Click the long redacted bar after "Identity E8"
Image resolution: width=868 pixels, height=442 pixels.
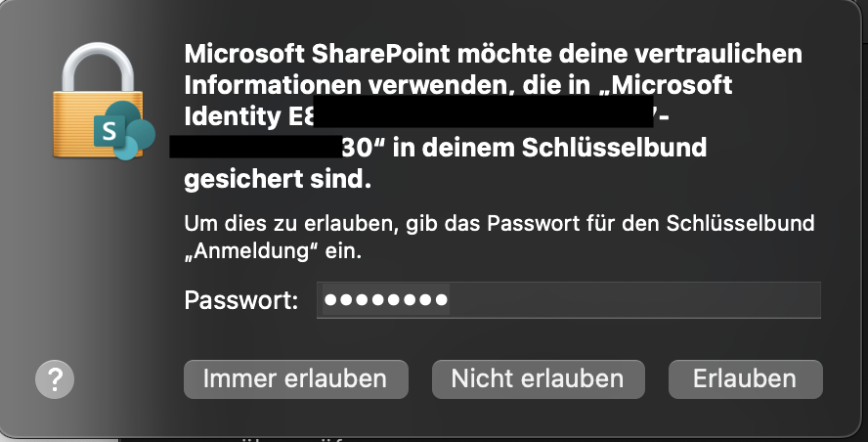[x=484, y=116]
